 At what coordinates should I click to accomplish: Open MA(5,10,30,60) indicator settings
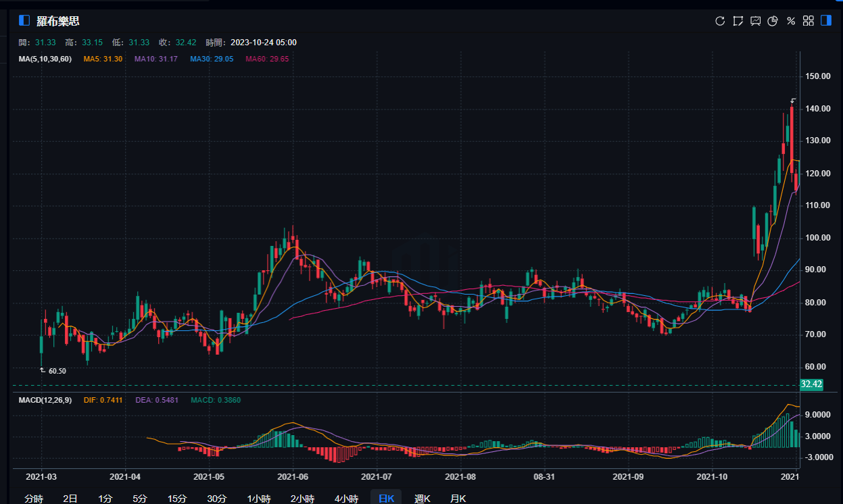(x=45, y=59)
